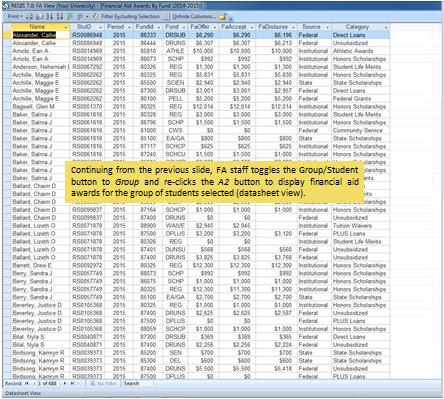Click StuID cell 'RS0092972'

click(87, 265)
